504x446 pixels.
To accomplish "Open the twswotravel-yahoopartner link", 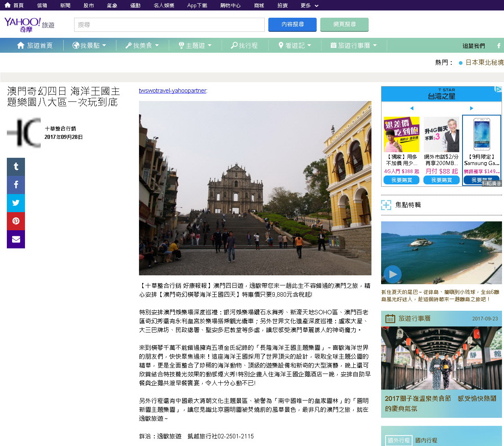I will [172, 91].
